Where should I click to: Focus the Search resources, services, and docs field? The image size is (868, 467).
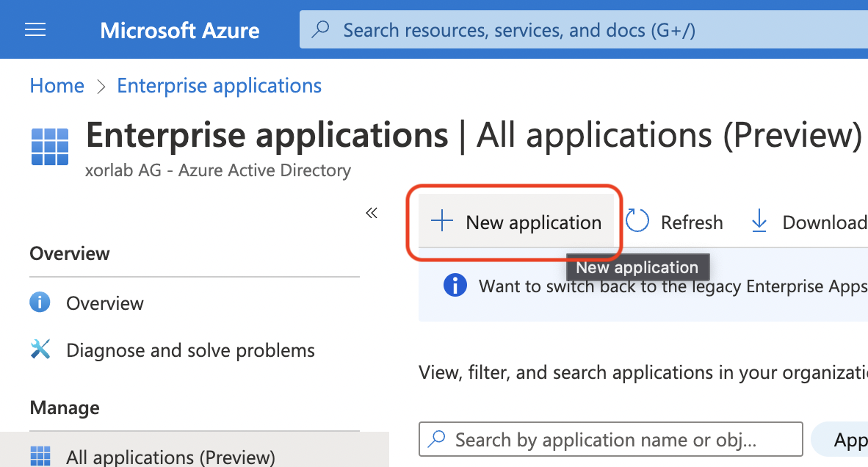[x=584, y=29]
